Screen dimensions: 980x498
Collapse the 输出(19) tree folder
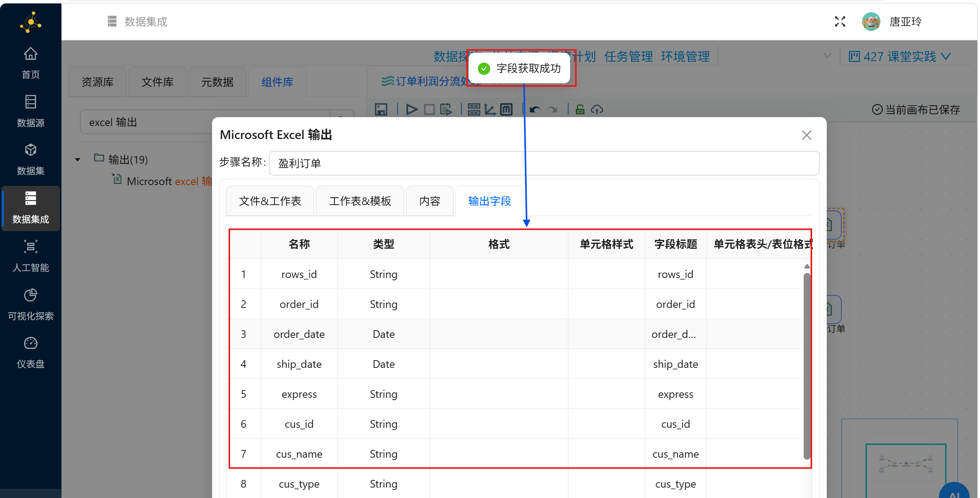coord(78,160)
